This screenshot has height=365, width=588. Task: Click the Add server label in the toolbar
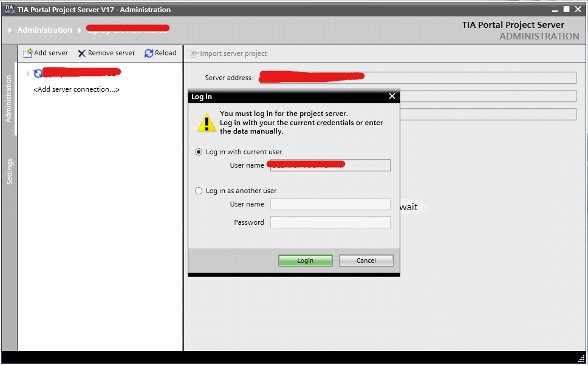pos(51,53)
